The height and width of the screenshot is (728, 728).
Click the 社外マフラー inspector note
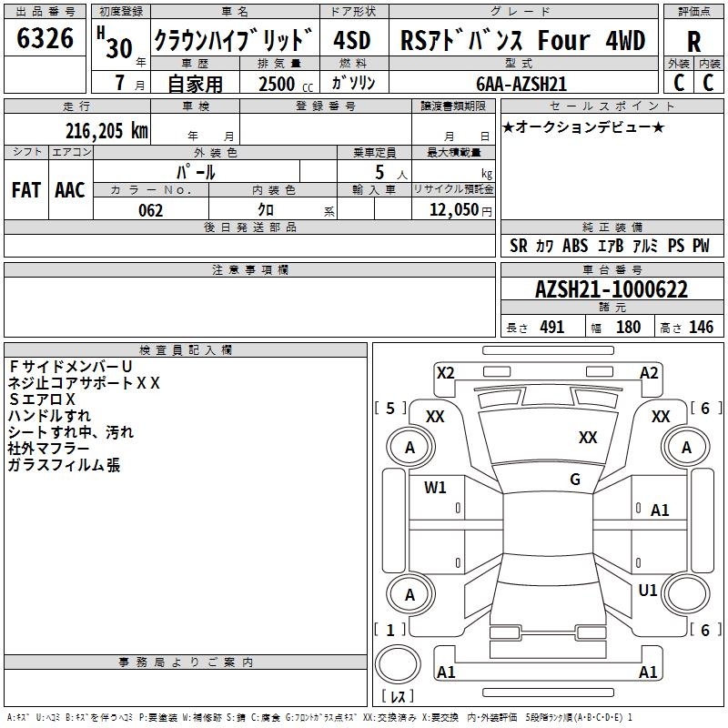(48, 449)
